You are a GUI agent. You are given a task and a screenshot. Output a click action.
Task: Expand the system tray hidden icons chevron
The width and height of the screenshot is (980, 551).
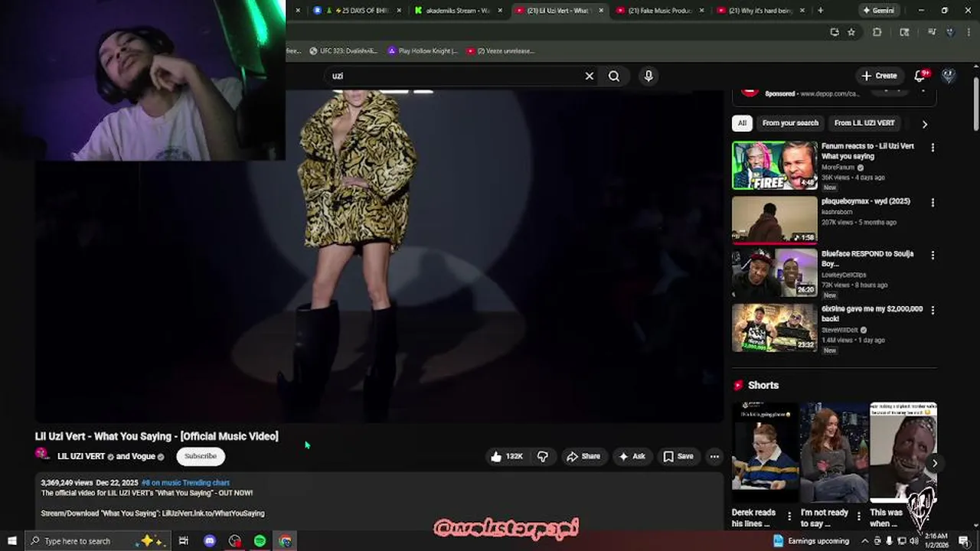pos(864,541)
